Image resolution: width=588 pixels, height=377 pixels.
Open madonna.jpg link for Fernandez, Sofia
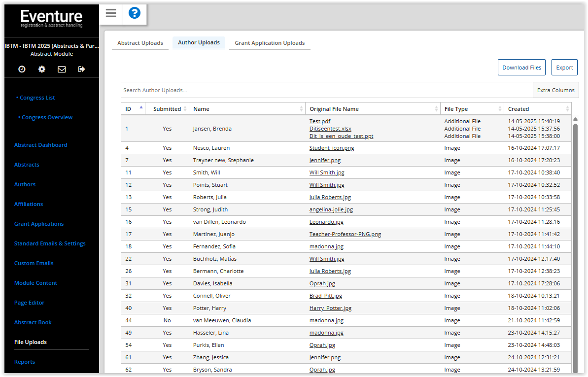326,246
